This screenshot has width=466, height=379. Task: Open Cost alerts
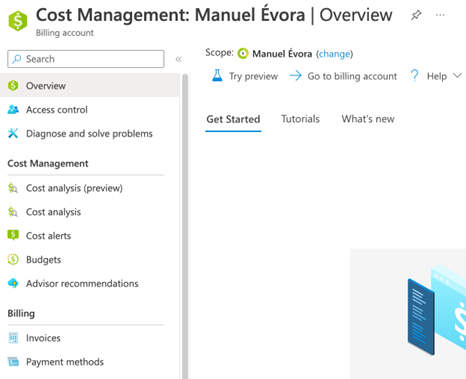point(90,236)
